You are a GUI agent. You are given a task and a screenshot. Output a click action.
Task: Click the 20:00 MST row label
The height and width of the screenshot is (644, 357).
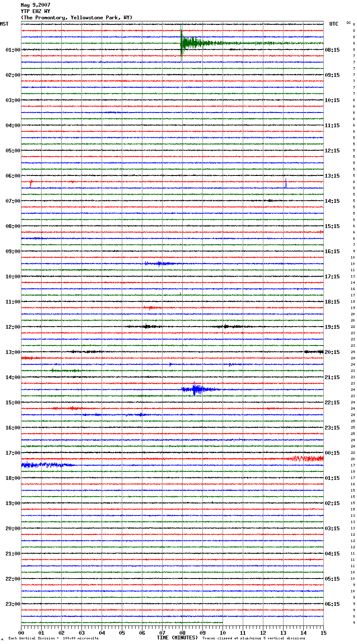point(13,529)
